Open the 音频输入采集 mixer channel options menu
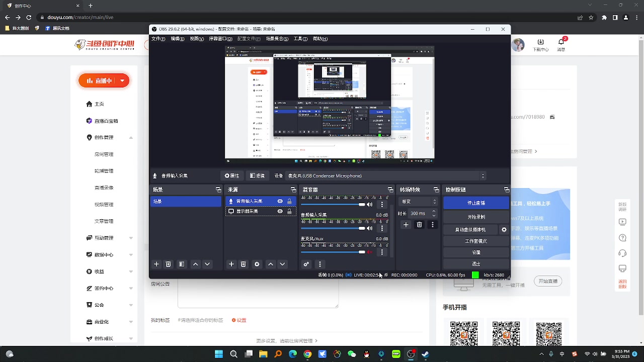The height and width of the screenshot is (362, 644). pos(382,228)
